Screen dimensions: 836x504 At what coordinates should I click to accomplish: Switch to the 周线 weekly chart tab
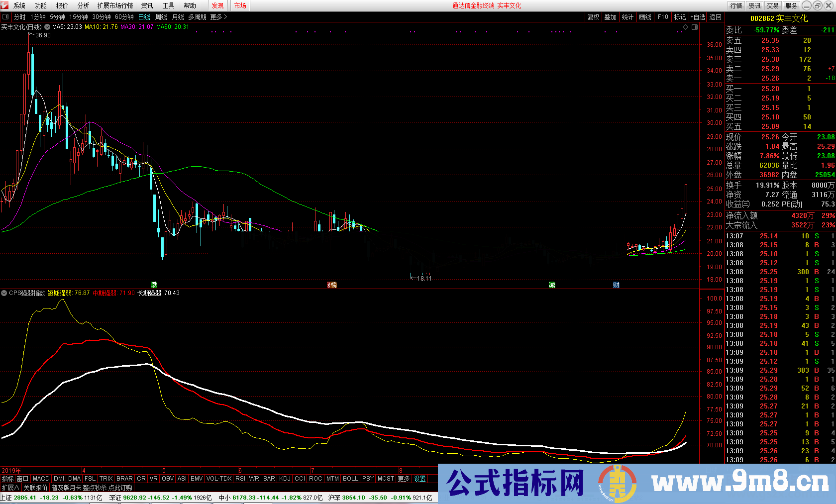tap(160, 16)
